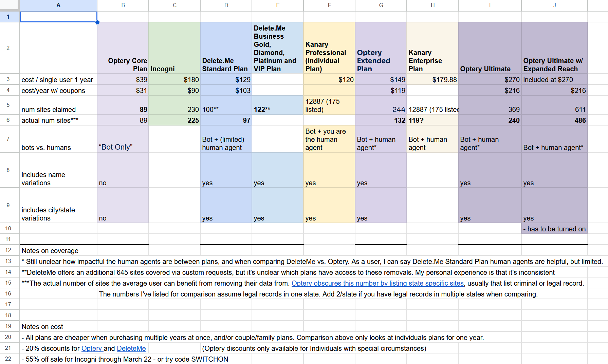Viewport: 608px width, 364px height.
Task: Open the 'Optery obscures this number' hyperlink
Action: pos(377,283)
